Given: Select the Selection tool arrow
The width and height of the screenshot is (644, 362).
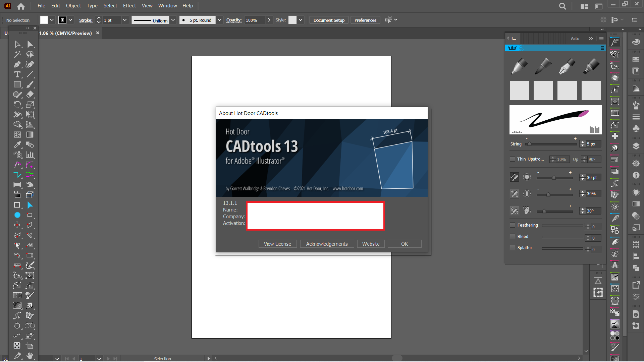Looking at the screenshot, I should click(17, 44).
